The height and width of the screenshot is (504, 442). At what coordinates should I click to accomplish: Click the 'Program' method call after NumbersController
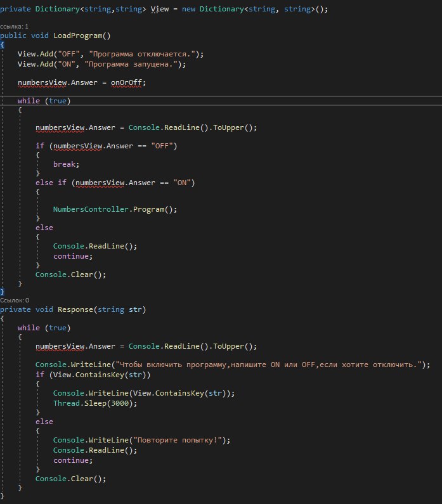(148, 209)
